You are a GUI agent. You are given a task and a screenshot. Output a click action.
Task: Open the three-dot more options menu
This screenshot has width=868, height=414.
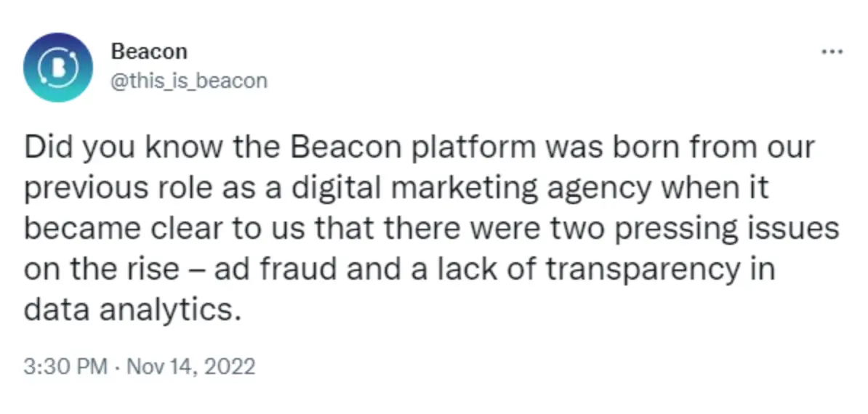831,52
